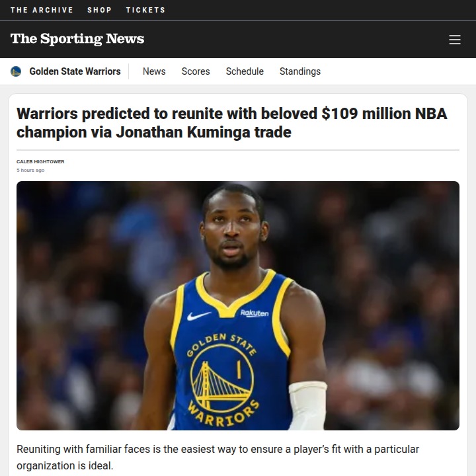View the Schedule tab
Screen dimensions: 476x476
click(245, 71)
